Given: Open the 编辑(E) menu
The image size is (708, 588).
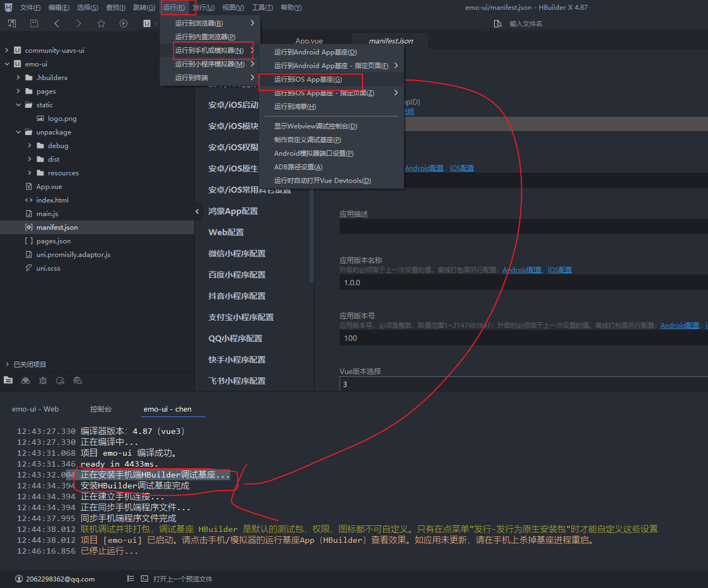Looking at the screenshot, I should click(58, 8).
